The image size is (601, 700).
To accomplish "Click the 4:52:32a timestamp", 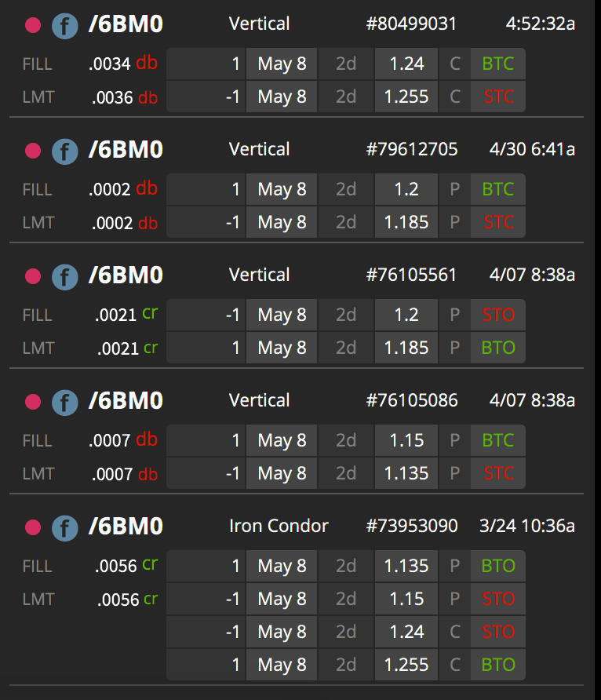I will (541, 24).
